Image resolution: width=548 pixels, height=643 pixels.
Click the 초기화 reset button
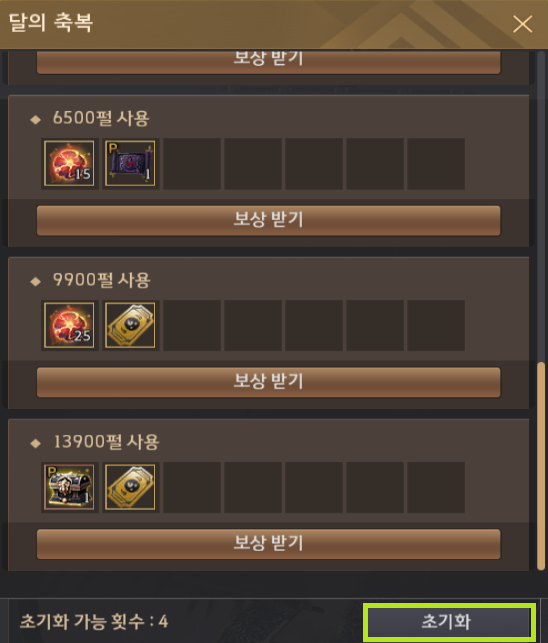(x=449, y=621)
